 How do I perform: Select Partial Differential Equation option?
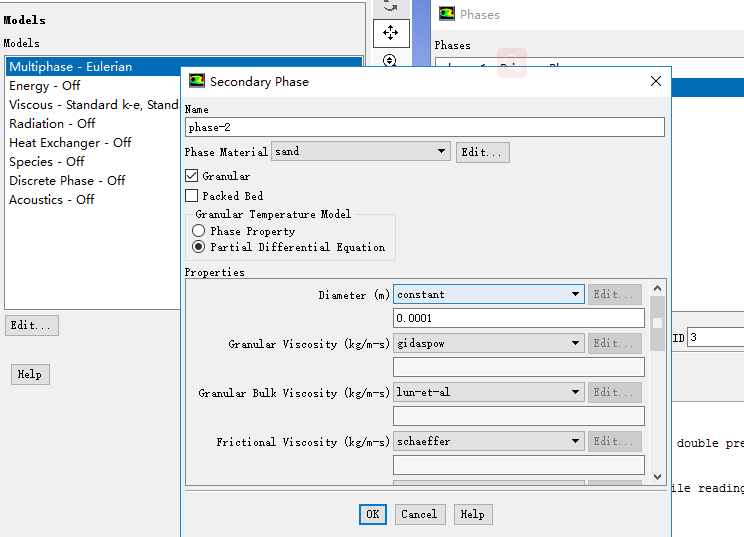tap(199, 247)
